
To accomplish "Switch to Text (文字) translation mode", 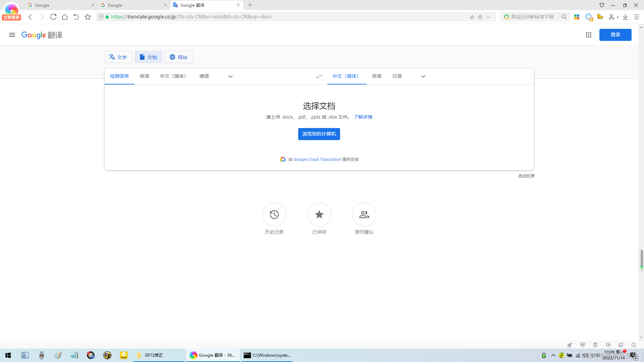I will click(118, 57).
